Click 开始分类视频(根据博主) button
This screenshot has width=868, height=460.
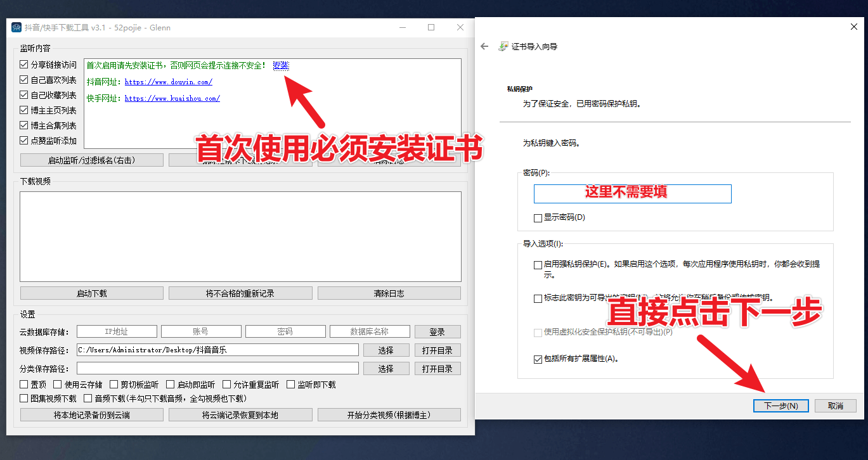coord(389,414)
